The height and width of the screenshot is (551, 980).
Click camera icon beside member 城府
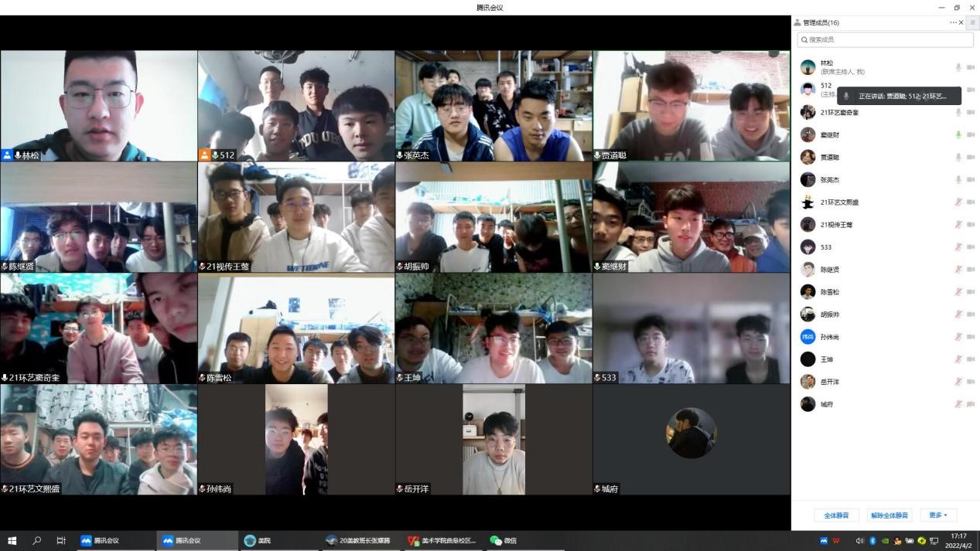point(971,404)
